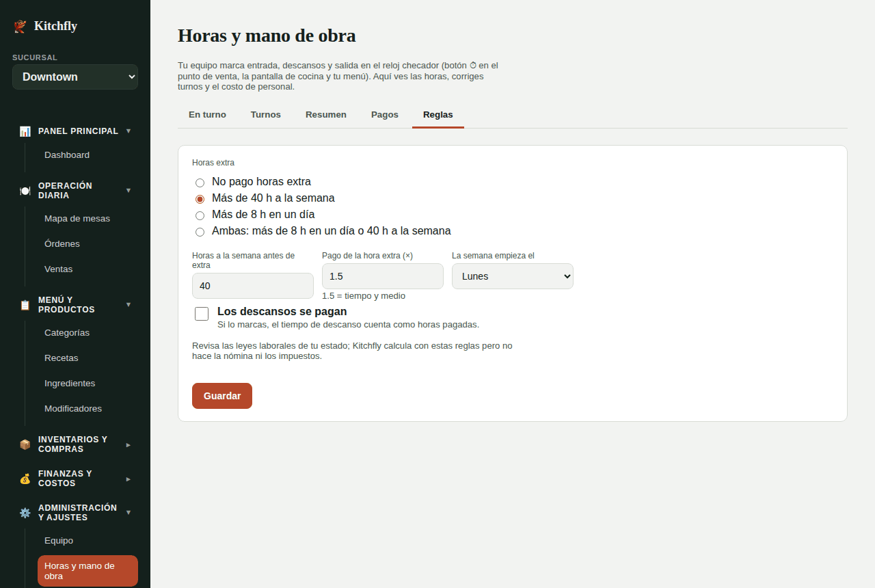
Task: Switch to the Turnos tab
Action: click(266, 115)
